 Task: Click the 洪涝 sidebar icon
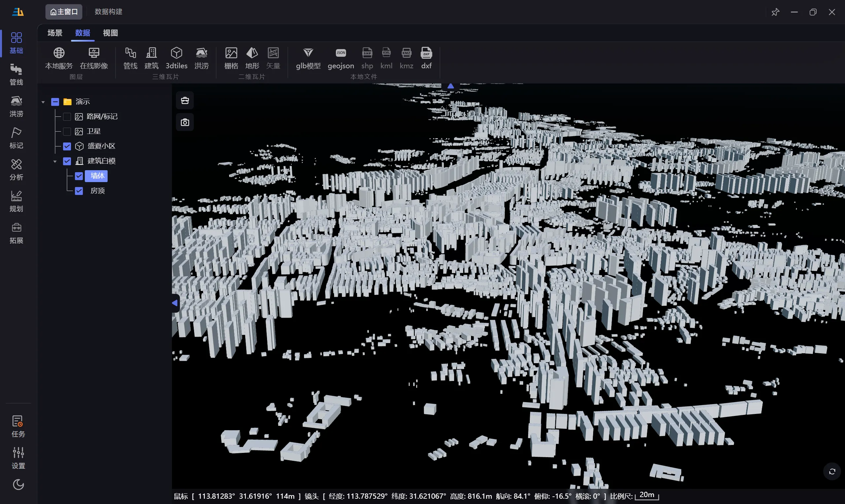tap(16, 106)
